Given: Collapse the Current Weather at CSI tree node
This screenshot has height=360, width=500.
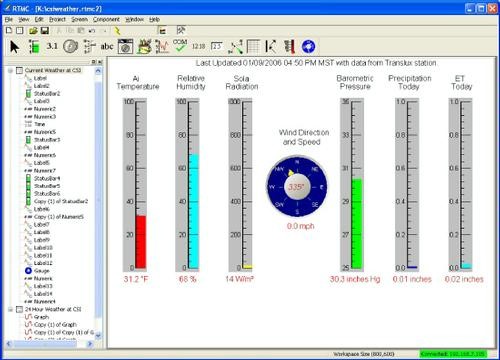Looking at the screenshot, I should 10,70.
